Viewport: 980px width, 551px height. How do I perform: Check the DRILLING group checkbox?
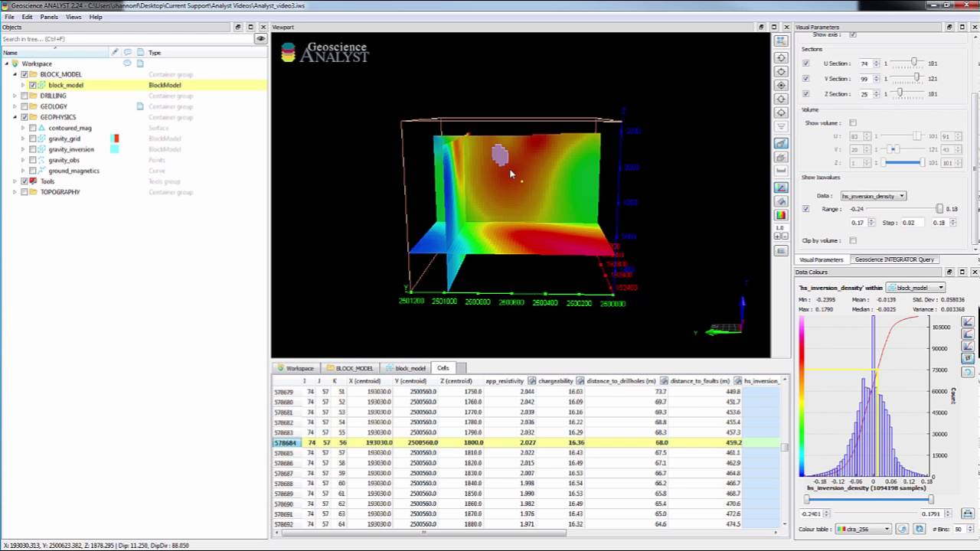pos(24,96)
